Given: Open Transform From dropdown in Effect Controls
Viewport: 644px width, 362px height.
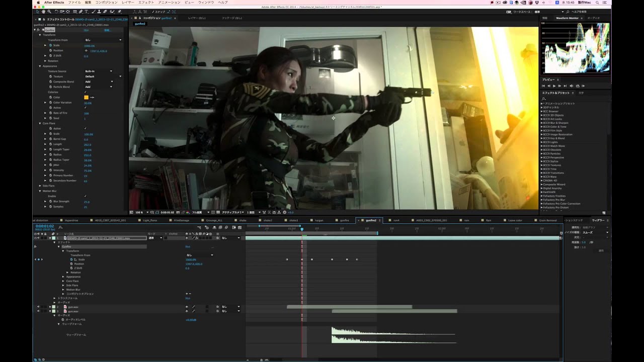Looking at the screenshot, I should pos(103,40).
